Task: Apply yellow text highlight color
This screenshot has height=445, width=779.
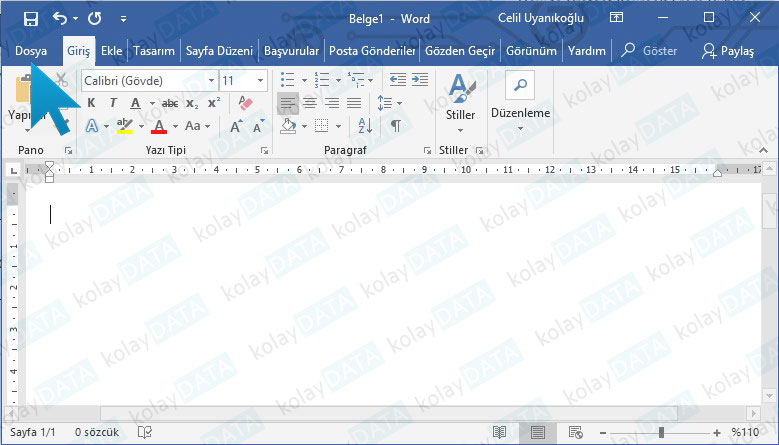Action: (x=125, y=126)
